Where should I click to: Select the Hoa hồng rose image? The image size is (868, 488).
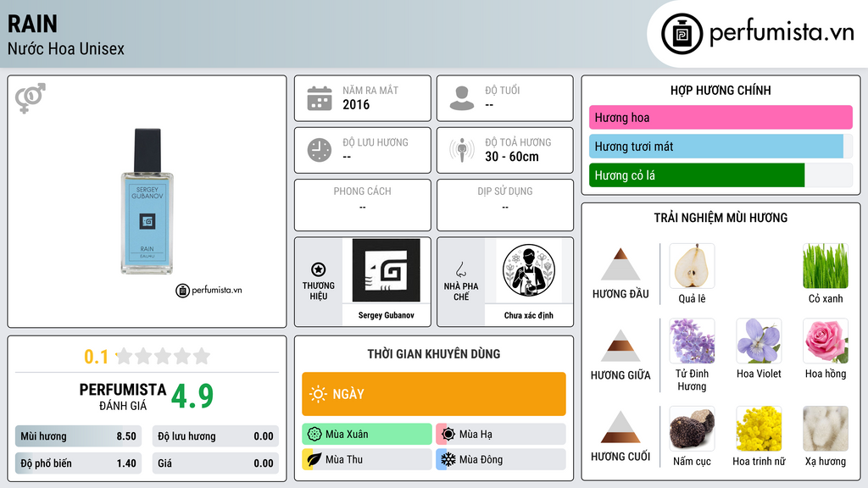coord(826,341)
